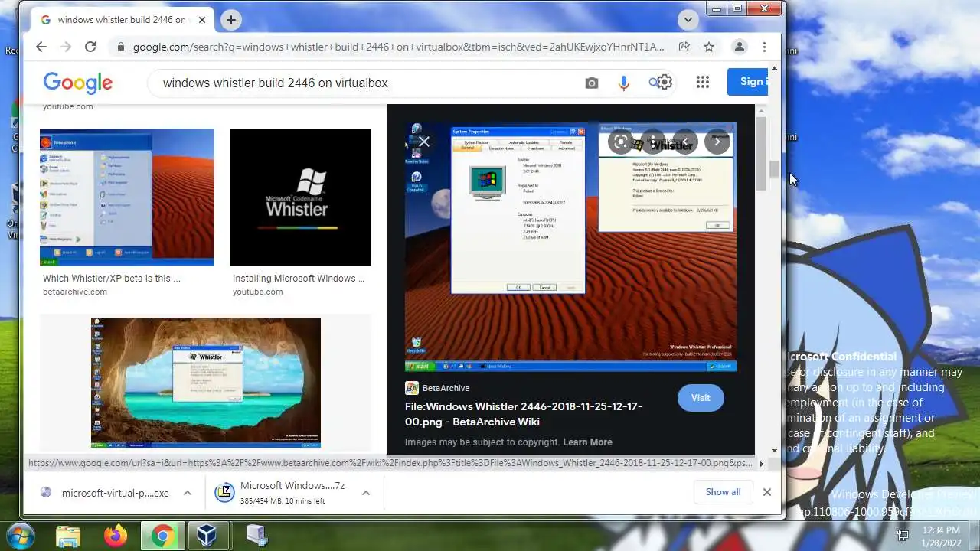Open a new Chrome tab
The width and height of the screenshot is (980, 551).
pyautogui.click(x=230, y=20)
